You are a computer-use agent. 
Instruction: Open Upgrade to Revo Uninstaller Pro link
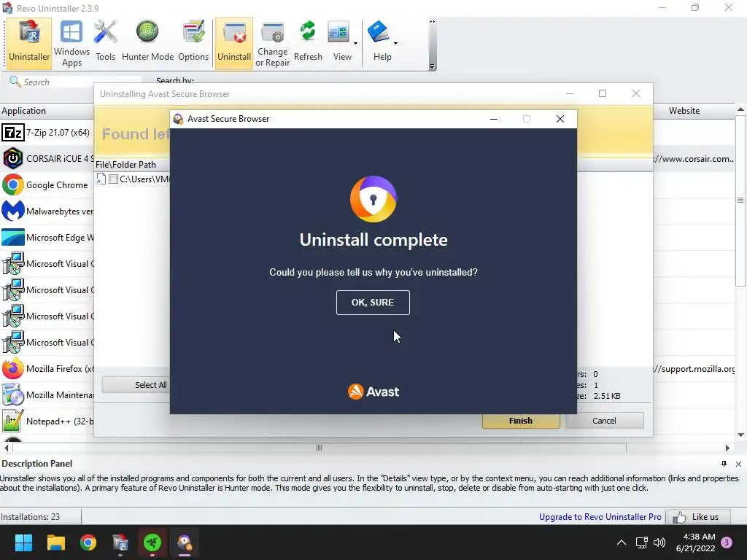pos(600,517)
